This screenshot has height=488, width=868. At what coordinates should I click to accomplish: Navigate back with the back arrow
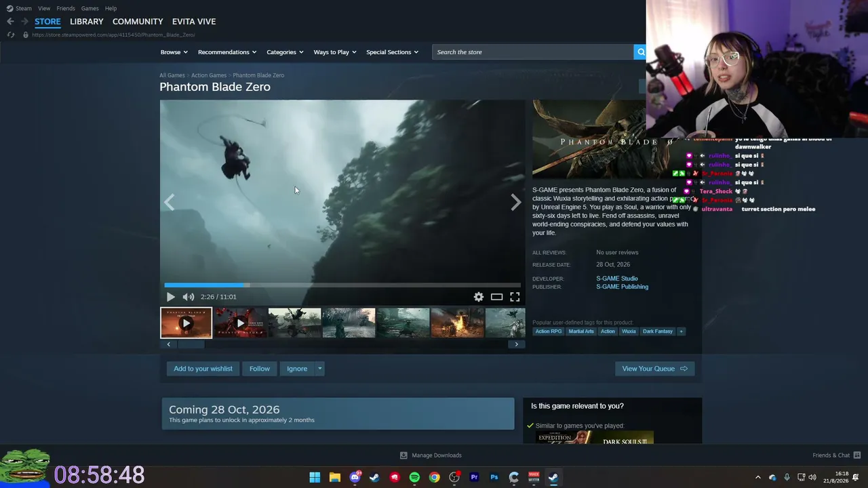pyautogui.click(x=10, y=22)
